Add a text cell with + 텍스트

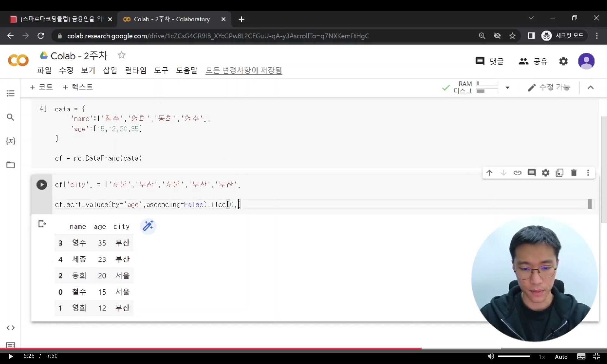tap(78, 87)
